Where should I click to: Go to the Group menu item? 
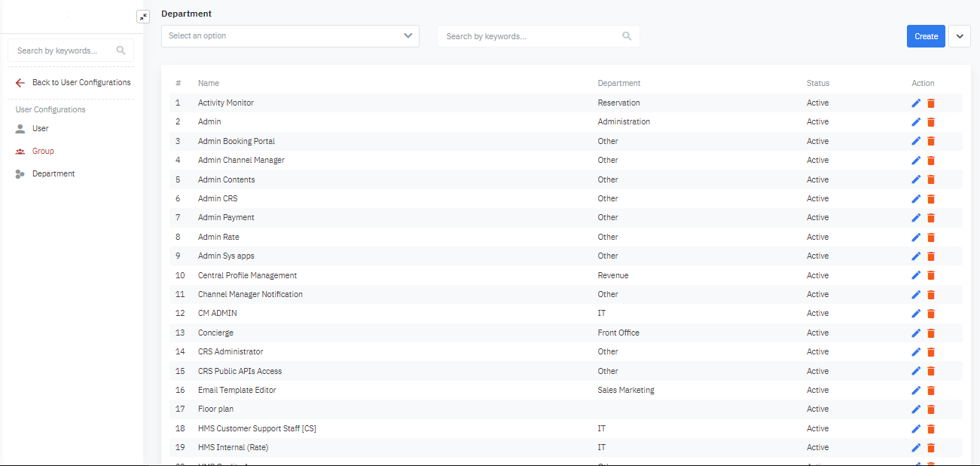[x=43, y=152]
